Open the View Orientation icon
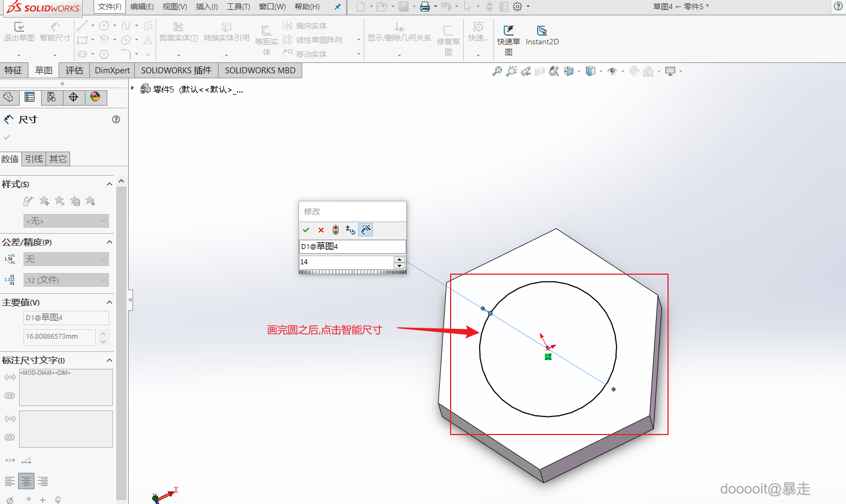Viewport: 846px width, 504px height. point(569,71)
